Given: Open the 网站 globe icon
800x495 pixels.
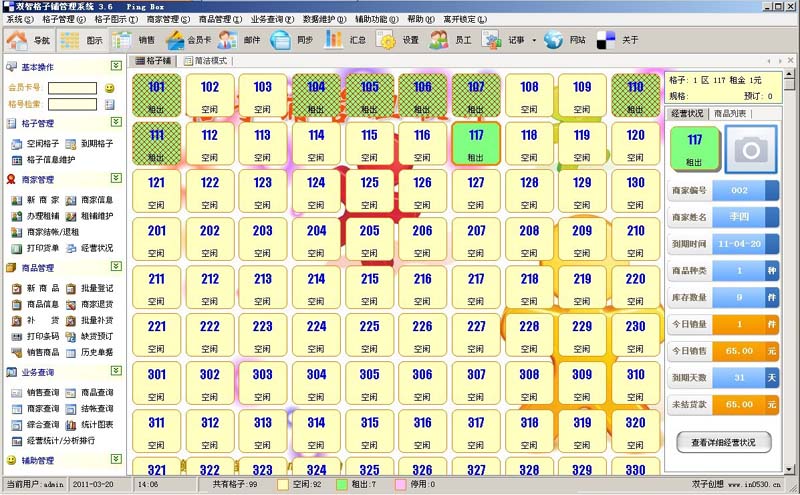Looking at the screenshot, I should click(554, 40).
